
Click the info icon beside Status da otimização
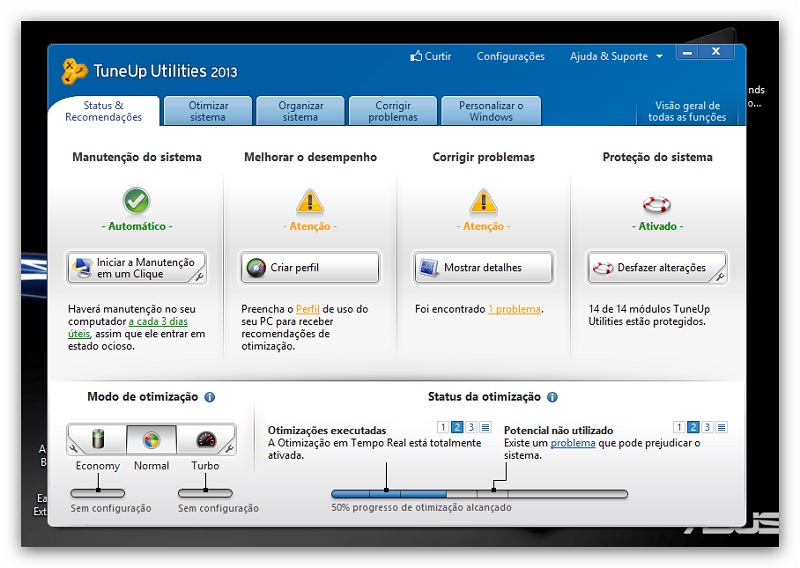[x=552, y=397]
